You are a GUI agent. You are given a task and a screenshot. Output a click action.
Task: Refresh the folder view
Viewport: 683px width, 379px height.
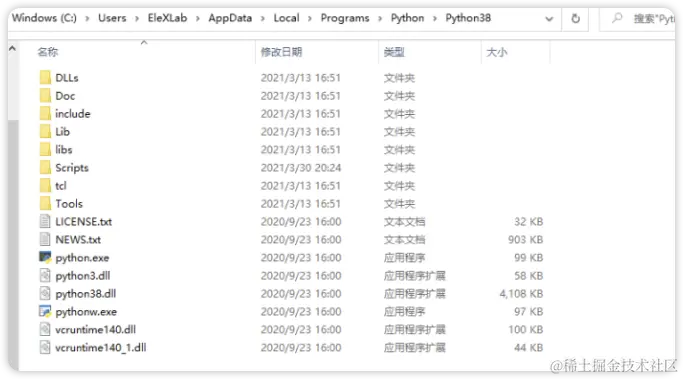point(575,19)
